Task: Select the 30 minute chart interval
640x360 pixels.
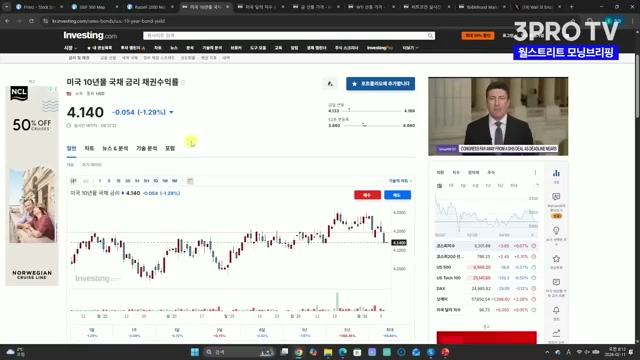Action: click(127, 181)
